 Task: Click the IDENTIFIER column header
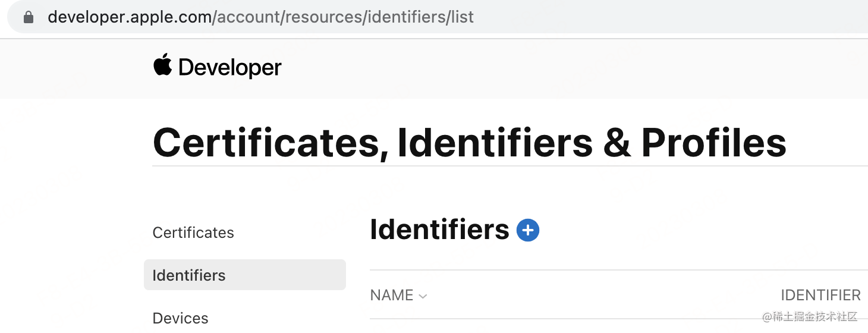tap(820, 295)
